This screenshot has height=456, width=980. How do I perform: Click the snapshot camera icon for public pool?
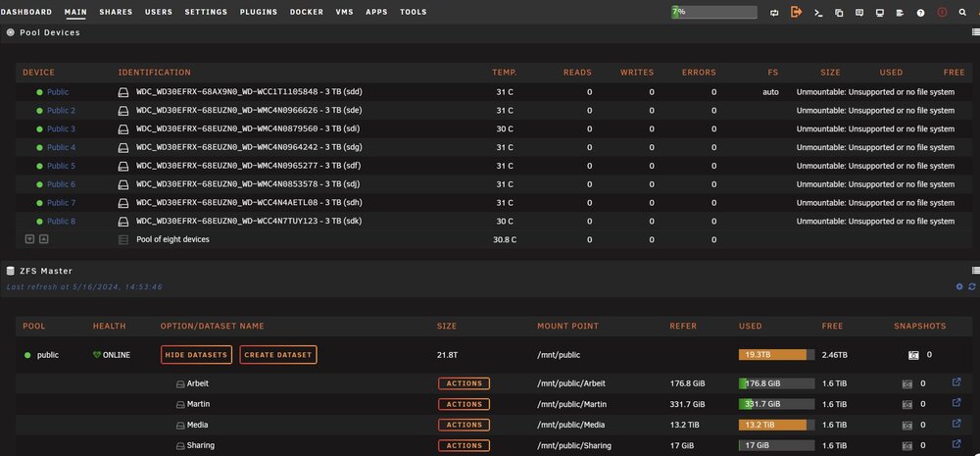(x=913, y=355)
